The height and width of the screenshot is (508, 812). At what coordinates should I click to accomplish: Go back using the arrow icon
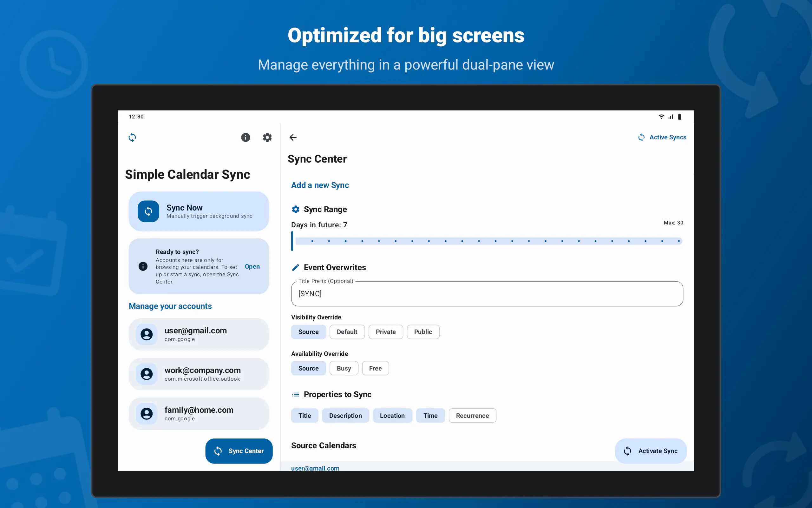(293, 137)
